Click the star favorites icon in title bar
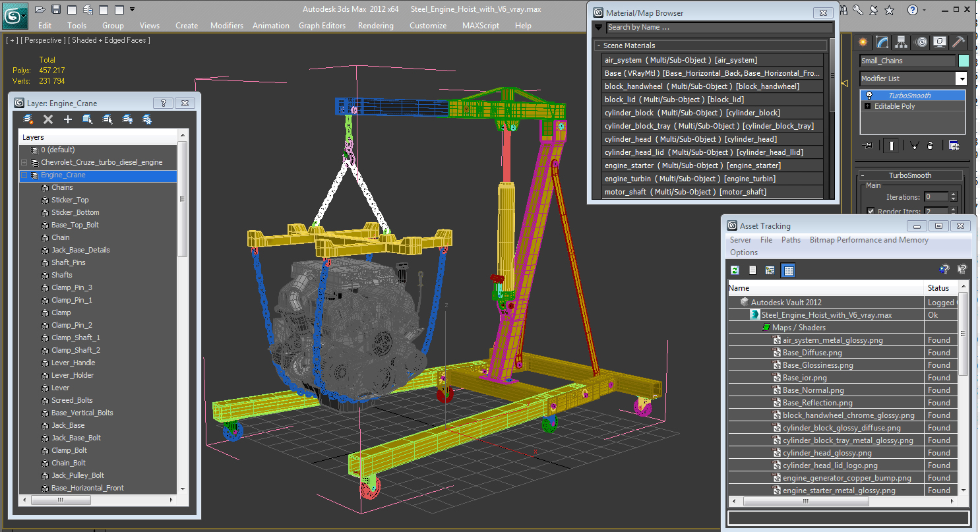The width and height of the screenshot is (980, 532). point(889,9)
